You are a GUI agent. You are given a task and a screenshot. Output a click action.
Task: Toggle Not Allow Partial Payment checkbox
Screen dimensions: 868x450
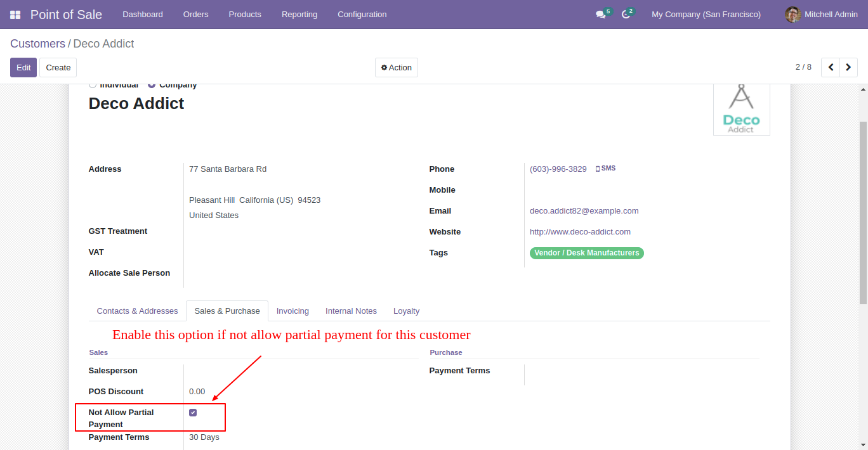point(193,413)
